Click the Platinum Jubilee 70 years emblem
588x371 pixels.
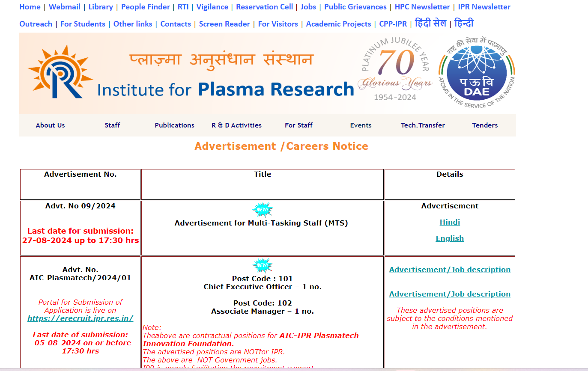click(395, 70)
